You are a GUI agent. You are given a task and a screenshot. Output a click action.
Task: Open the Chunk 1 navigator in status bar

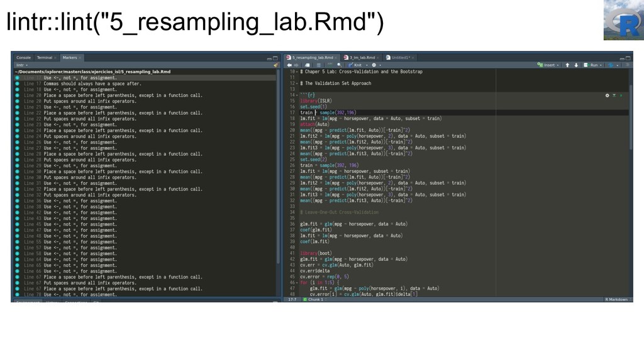coord(315,300)
